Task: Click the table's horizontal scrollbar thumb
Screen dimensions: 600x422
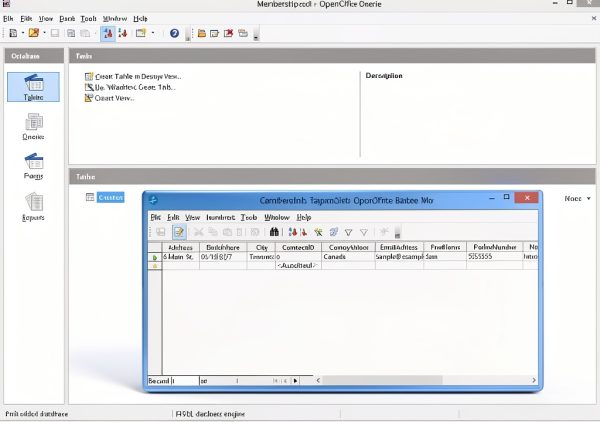Action: pos(382,380)
